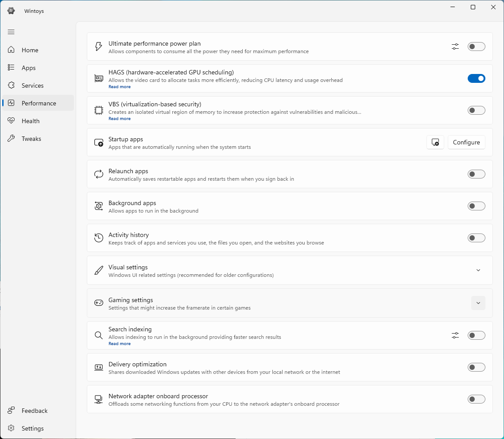Turn on Activity history toggle
The height and width of the screenshot is (439, 504).
(477, 238)
